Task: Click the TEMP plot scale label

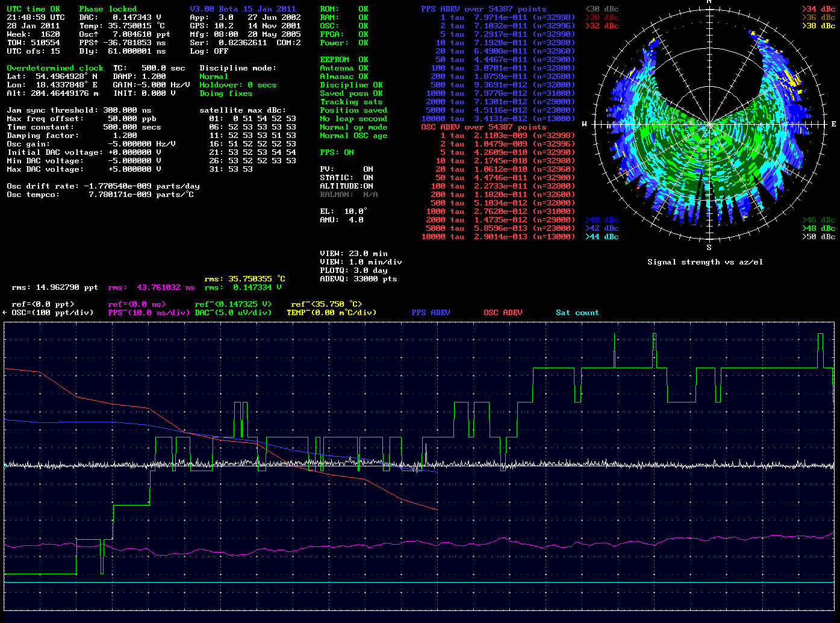Action: (331, 313)
